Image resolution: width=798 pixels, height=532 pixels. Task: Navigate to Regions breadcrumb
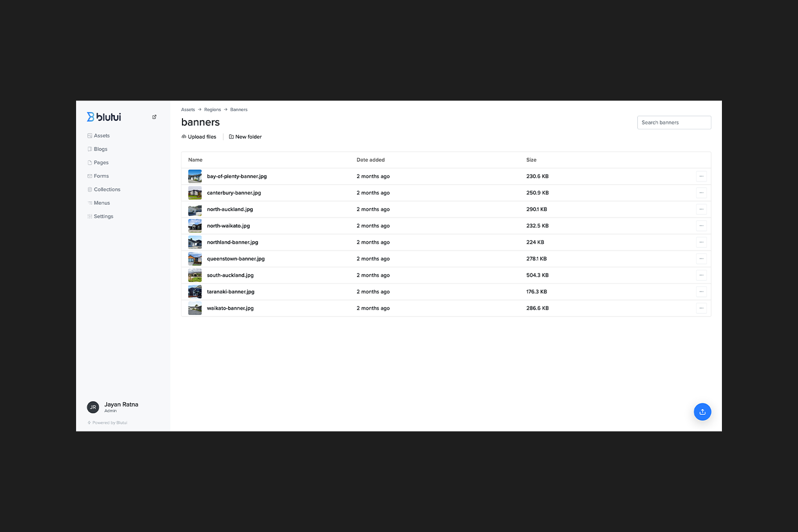212,110
